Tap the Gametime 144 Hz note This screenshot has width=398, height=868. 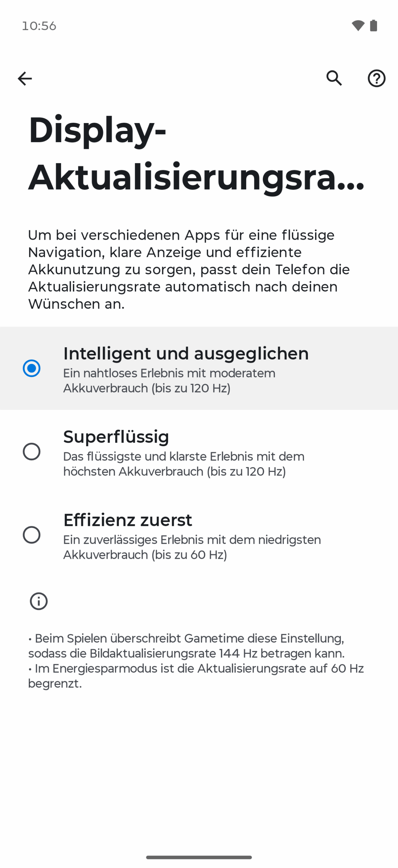click(186, 646)
